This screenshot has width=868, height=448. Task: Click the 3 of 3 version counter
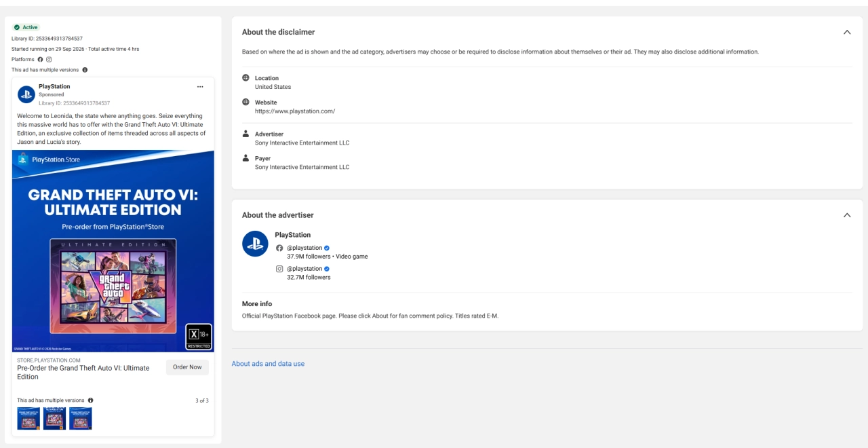[202, 400]
